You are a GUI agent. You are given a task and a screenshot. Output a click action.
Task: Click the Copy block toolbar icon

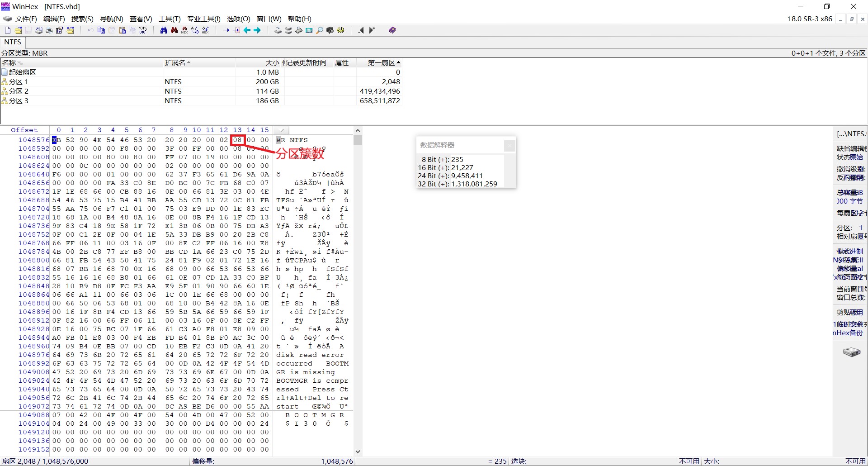[x=101, y=30]
